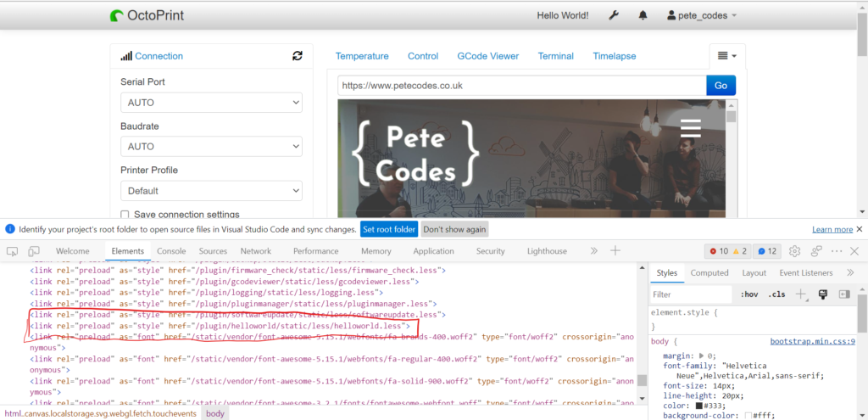
Task: Click the Don't show again button
Action: (454, 229)
